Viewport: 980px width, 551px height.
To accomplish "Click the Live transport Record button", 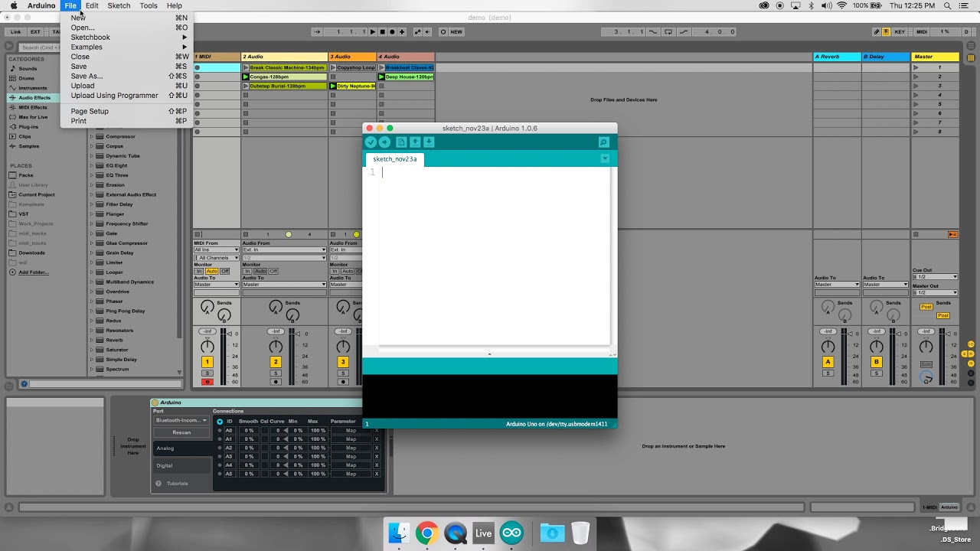I will [x=392, y=32].
